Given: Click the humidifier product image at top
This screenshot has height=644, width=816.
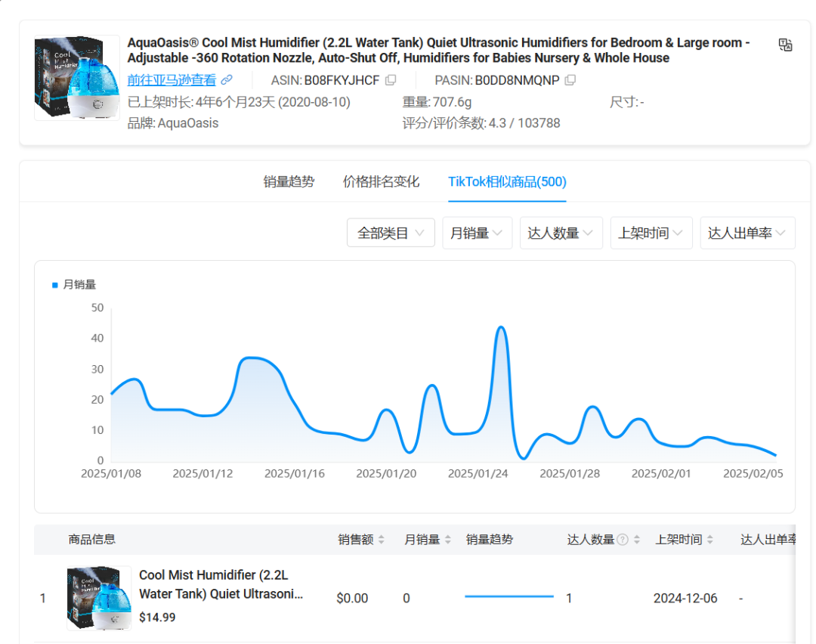Looking at the screenshot, I should [76, 78].
